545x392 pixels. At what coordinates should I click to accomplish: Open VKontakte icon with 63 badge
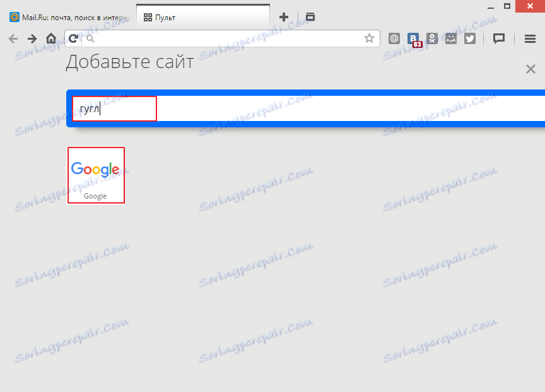414,39
